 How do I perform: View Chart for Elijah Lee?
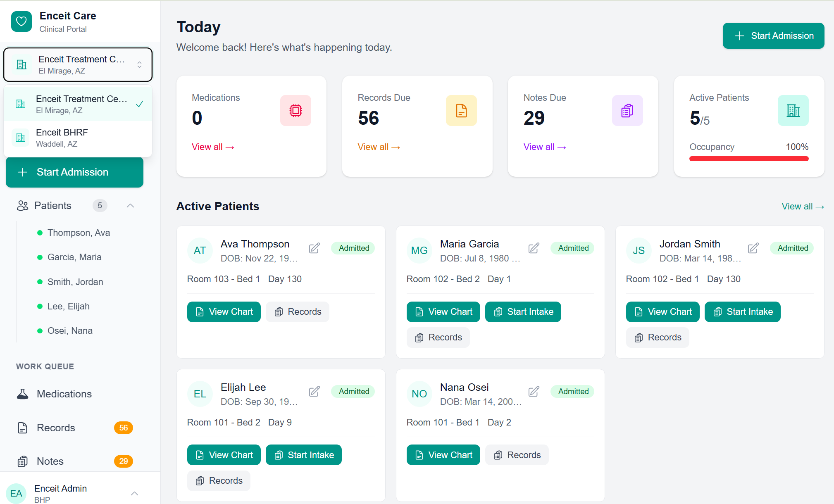point(224,455)
